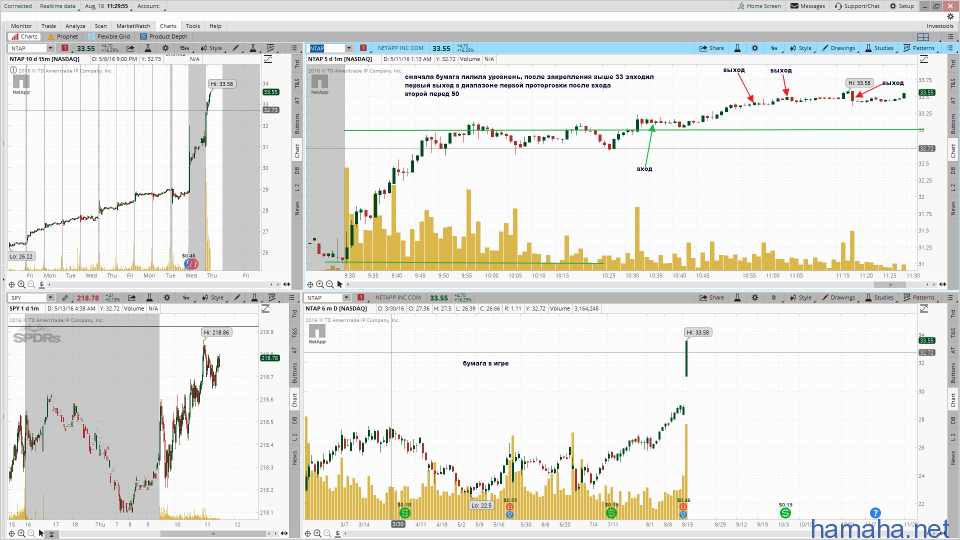This screenshot has height=540, width=960.
Task: Select drawings pencil in NTAP 10d 15m chart
Action: [x=236, y=48]
